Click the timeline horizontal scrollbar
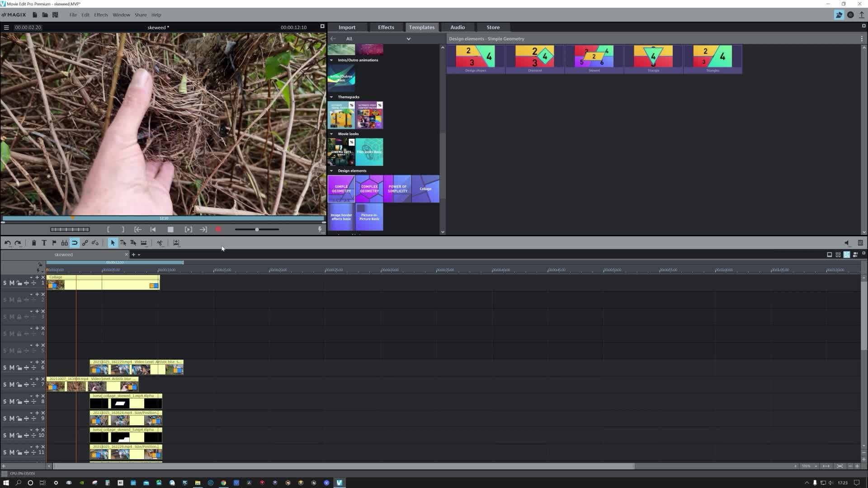 [344, 466]
